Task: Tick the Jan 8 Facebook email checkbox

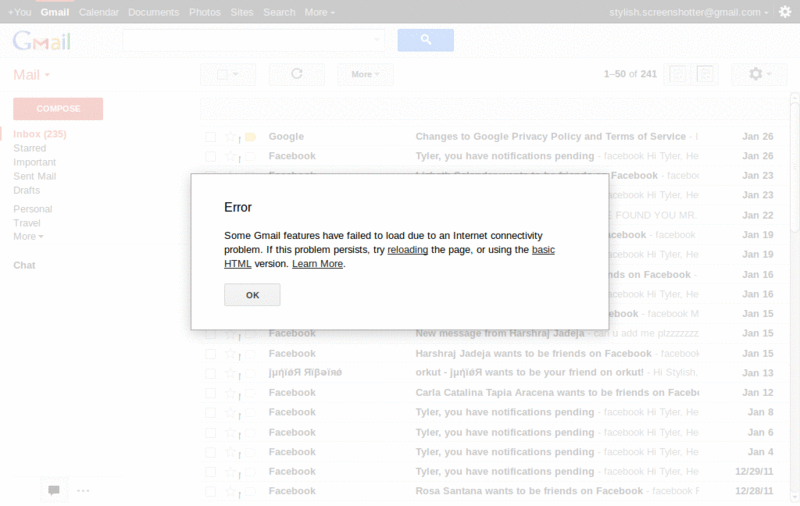Action: [210, 412]
